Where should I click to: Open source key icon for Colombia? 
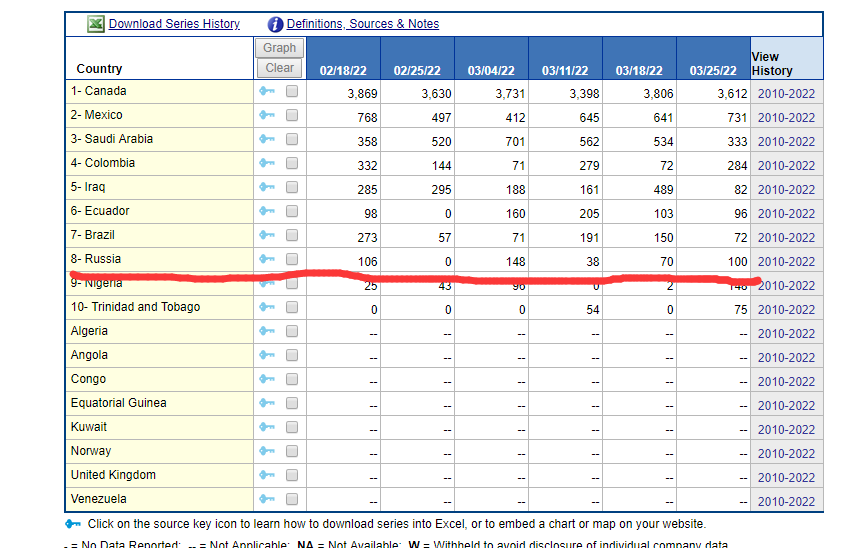click(267, 163)
